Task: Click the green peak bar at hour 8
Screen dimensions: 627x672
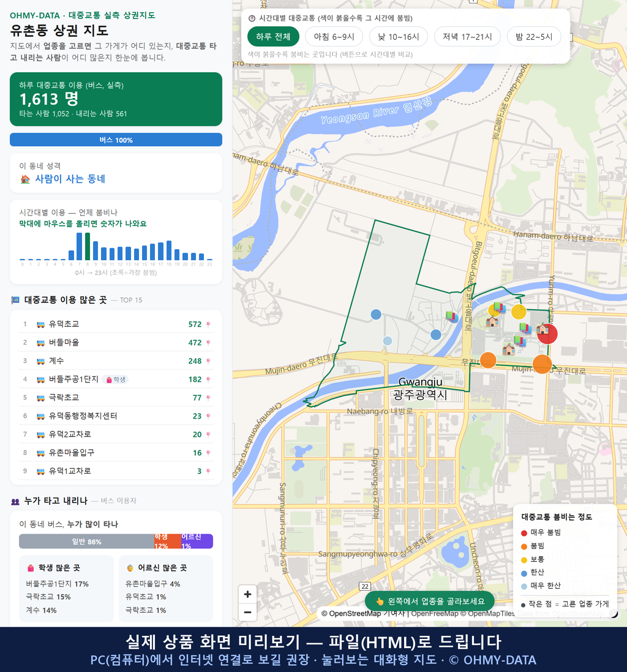Action: [x=88, y=246]
